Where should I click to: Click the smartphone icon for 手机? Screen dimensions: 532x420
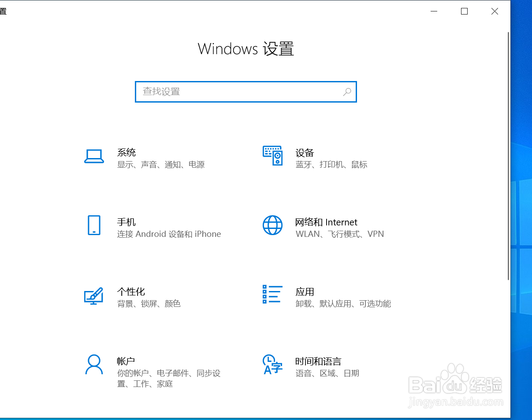tap(94, 226)
